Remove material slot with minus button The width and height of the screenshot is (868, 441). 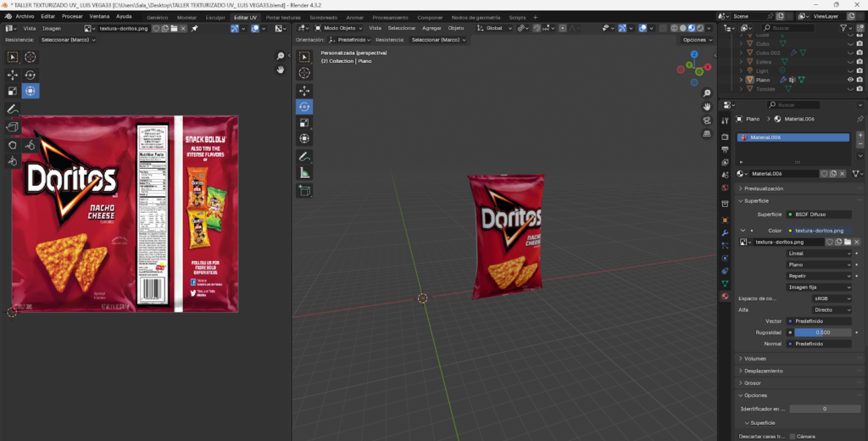(x=860, y=144)
